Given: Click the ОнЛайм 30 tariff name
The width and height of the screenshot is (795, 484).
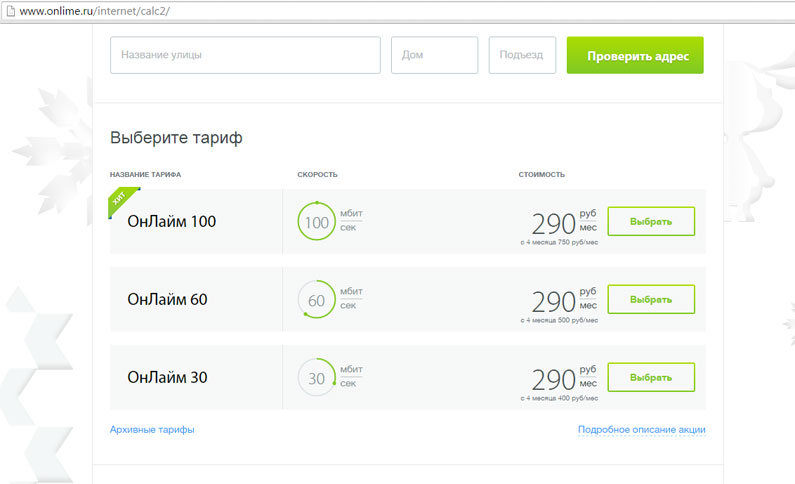Looking at the screenshot, I should [x=167, y=378].
